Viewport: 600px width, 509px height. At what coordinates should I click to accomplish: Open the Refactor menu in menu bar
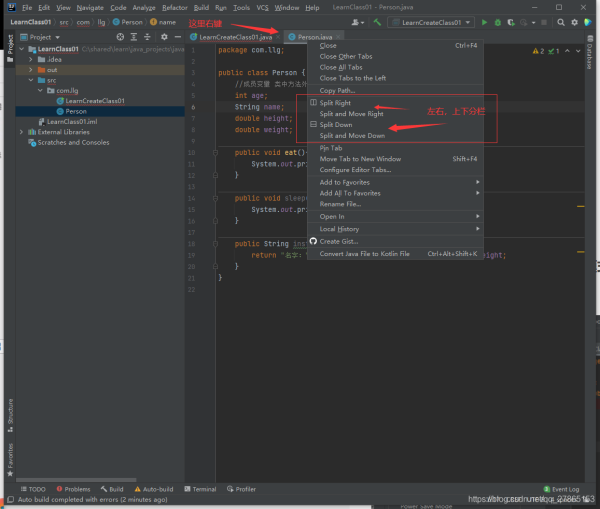(174, 7)
